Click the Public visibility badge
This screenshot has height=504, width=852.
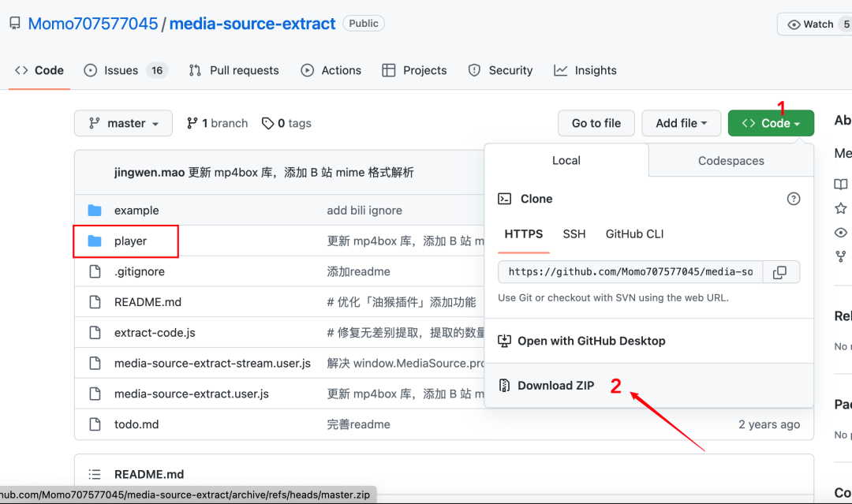coord(364,24)
